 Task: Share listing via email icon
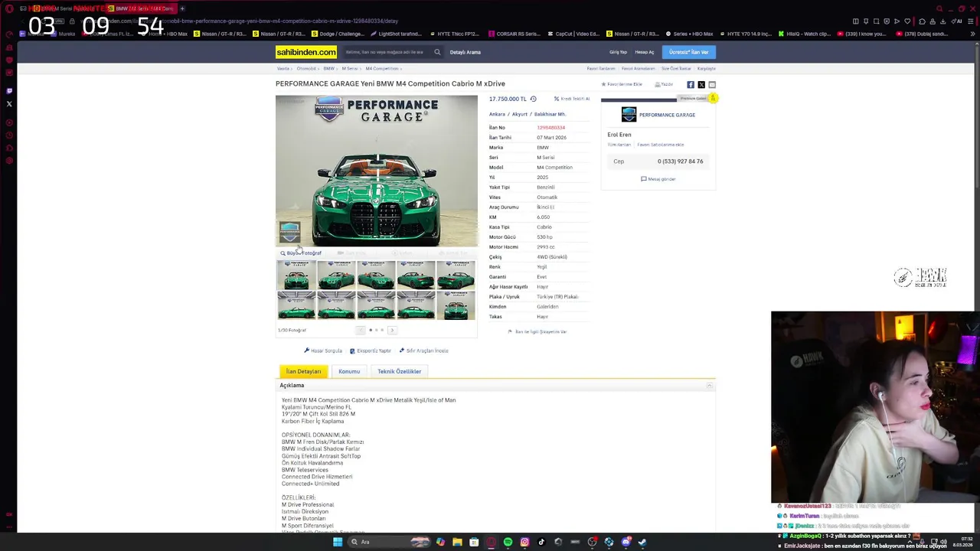point(712,84)
